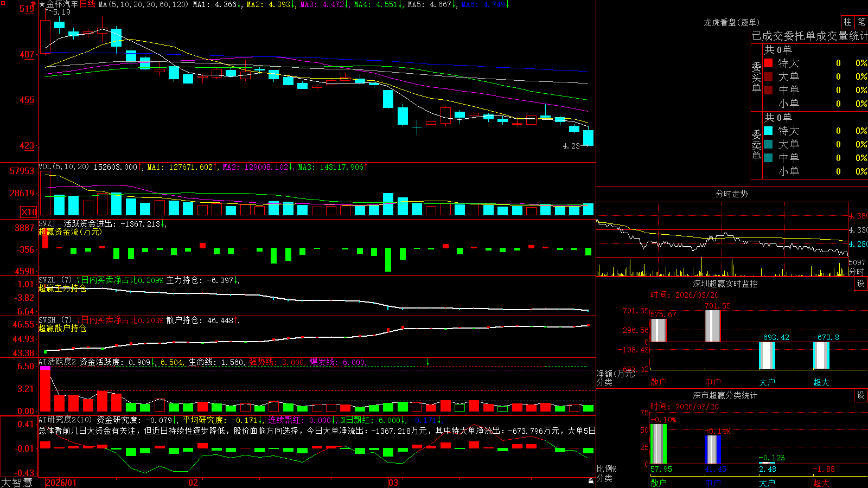Select the 大户 -693.42 bar in 实时监控
Image resolution: width=868 pixels, height=488 pixels.
point(767,356)
